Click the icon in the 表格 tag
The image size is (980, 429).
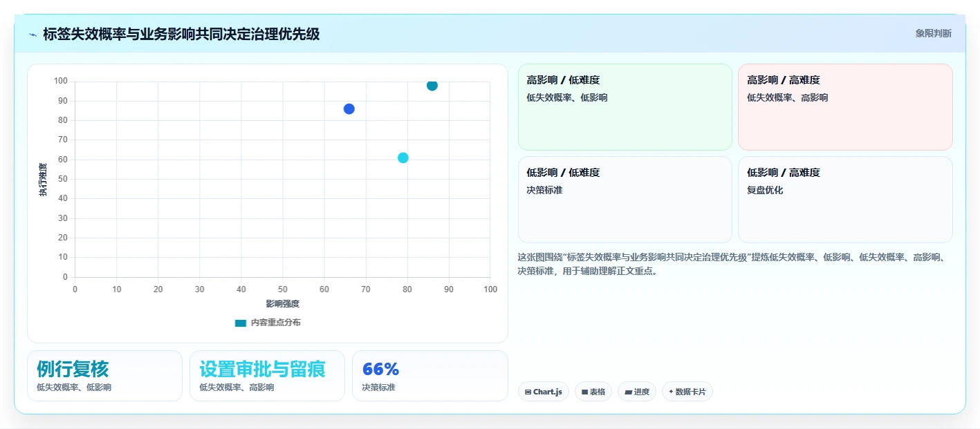(x=585, y=392)
